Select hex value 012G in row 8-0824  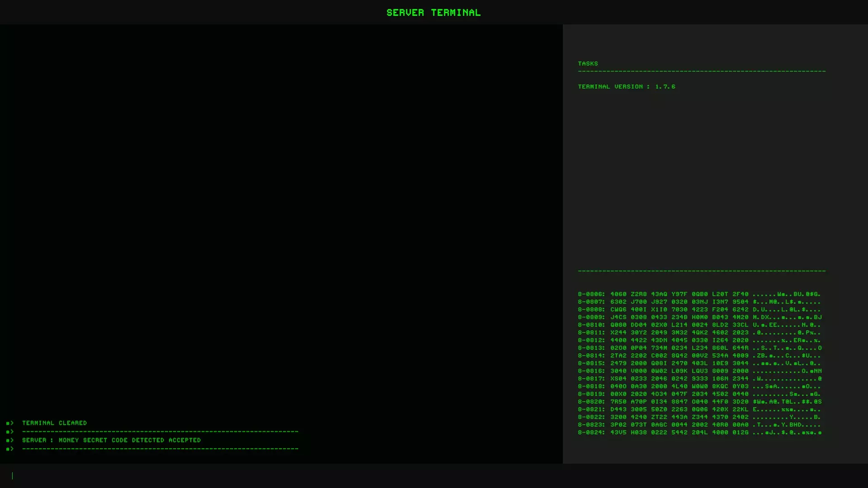tap(740, 432)
